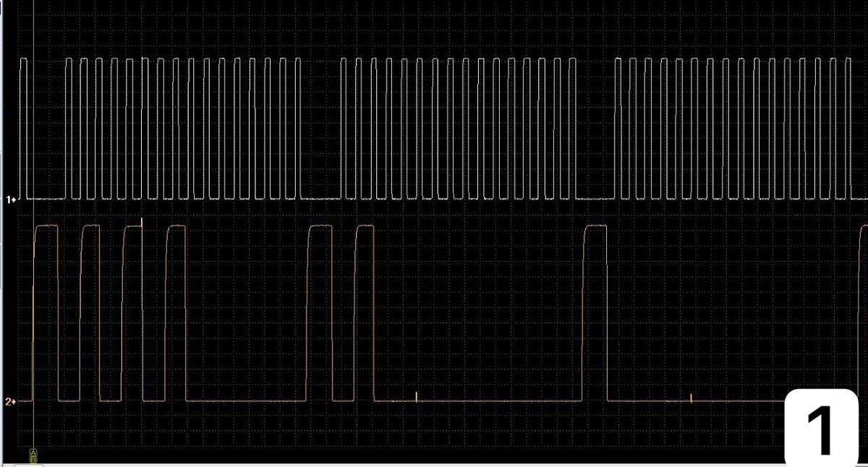Select the channel 2 ground level marker
Screen dimensions: 868x467
click(x=10, y=401)
